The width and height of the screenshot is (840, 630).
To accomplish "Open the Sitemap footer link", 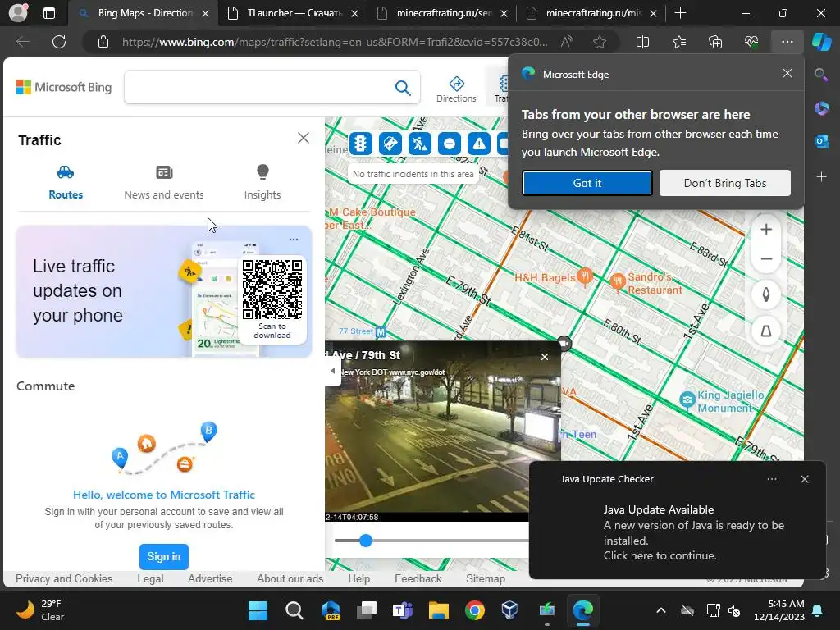I will tap(486, 578).
